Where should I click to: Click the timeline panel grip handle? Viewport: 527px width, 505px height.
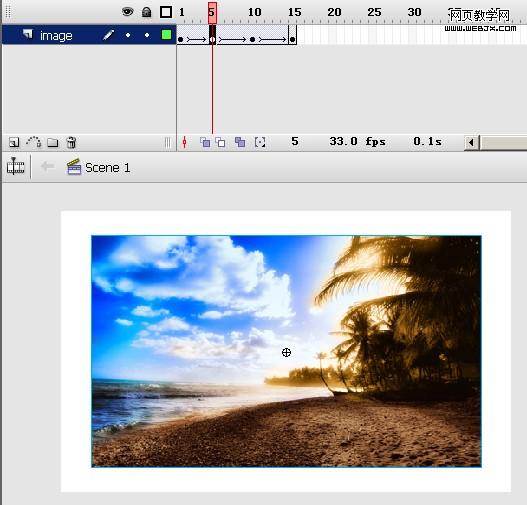(8, 12)
